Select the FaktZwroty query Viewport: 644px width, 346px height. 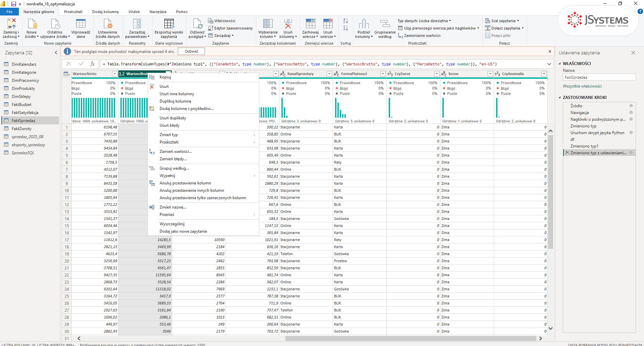point(30,129)
